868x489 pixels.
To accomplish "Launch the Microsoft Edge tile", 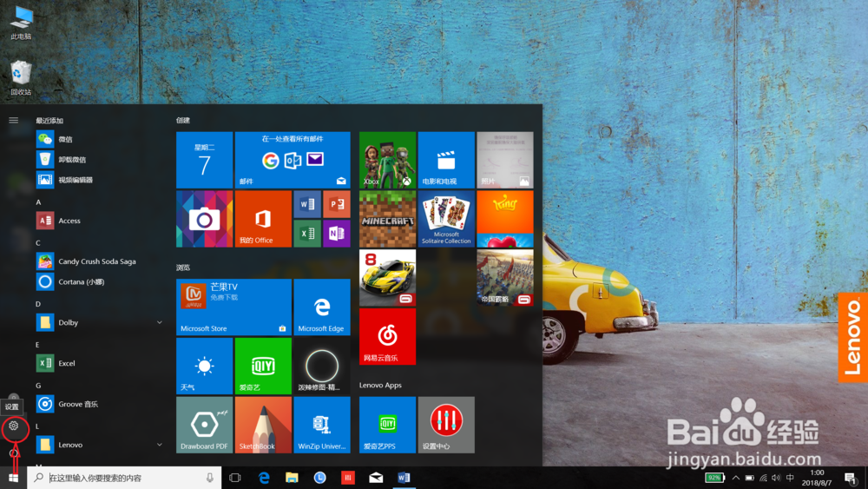I will click(x=322, y=307).
